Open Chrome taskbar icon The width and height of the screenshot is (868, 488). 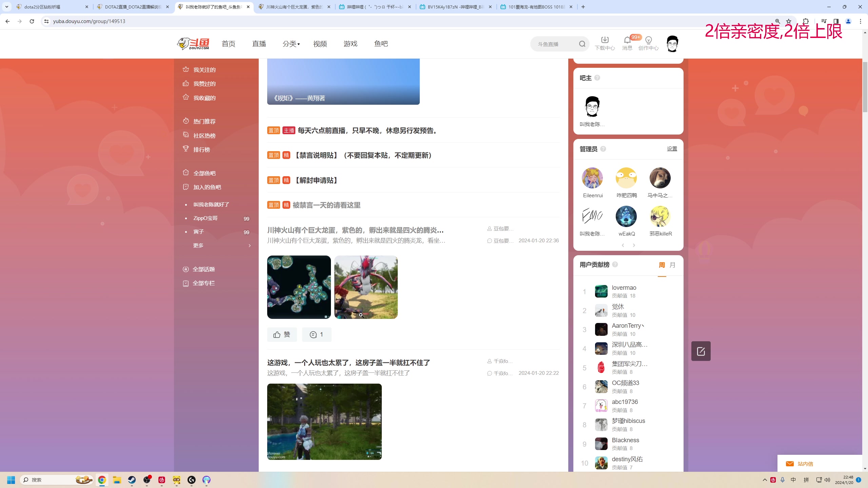102,480
